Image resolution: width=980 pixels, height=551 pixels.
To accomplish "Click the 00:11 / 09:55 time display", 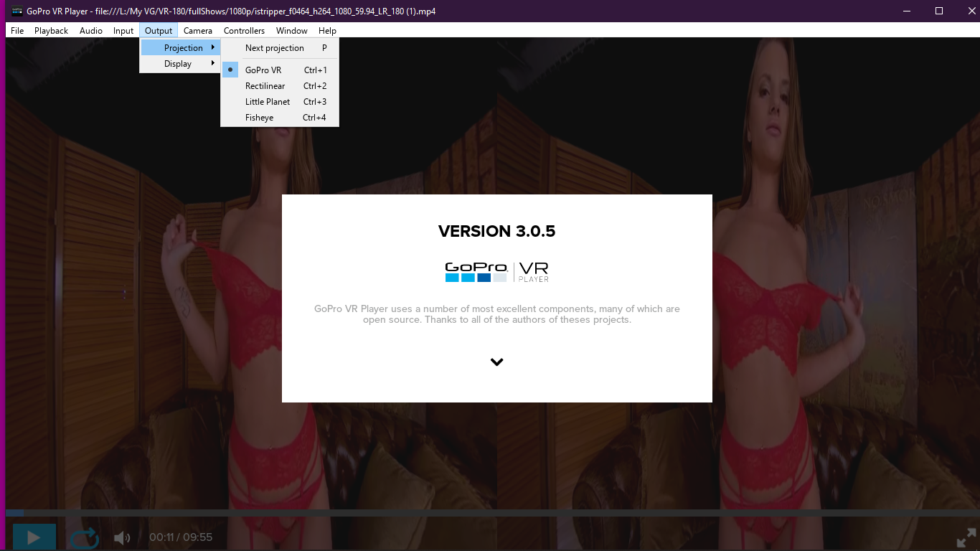I will pyautogui.click(x=181, y=537).
